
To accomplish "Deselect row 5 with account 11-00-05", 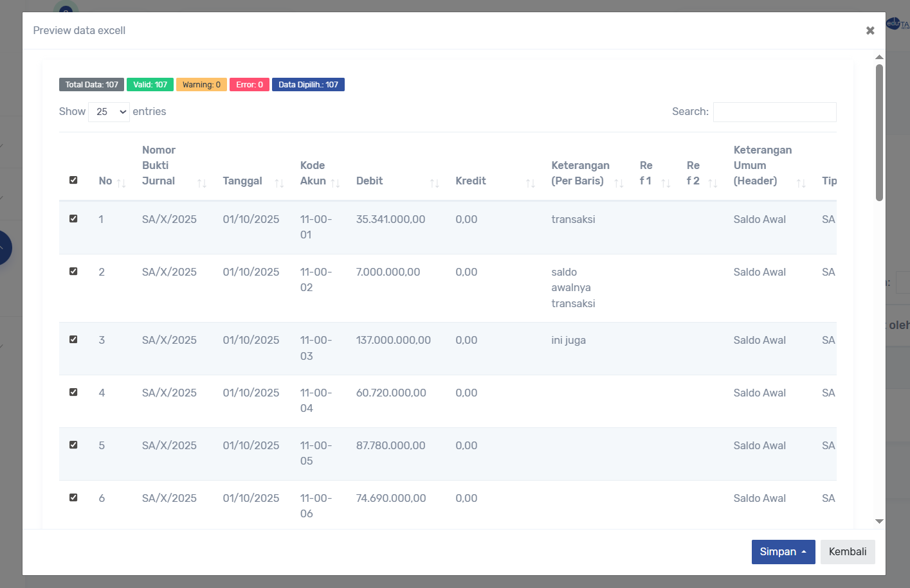I will coord(73,445).
